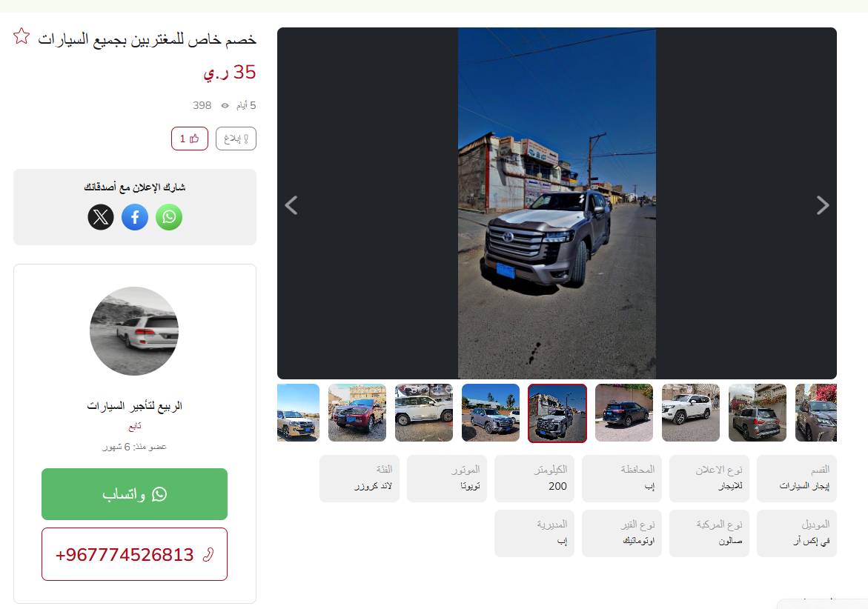Share the ad on Facebook
Viewport: 868px width, 609px height.
(135, 217)
